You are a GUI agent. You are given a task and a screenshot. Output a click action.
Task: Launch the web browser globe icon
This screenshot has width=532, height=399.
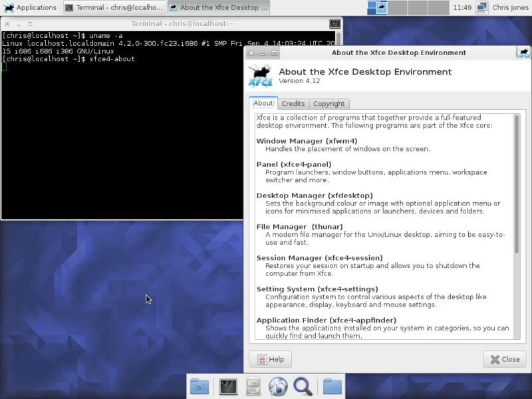(x=278, y=386)
